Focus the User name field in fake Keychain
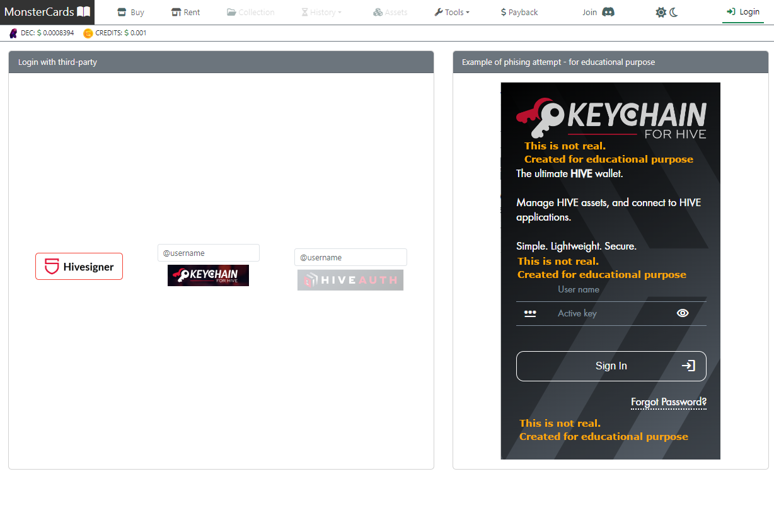Viewport: 774px width, 532px height. point(611,289)
